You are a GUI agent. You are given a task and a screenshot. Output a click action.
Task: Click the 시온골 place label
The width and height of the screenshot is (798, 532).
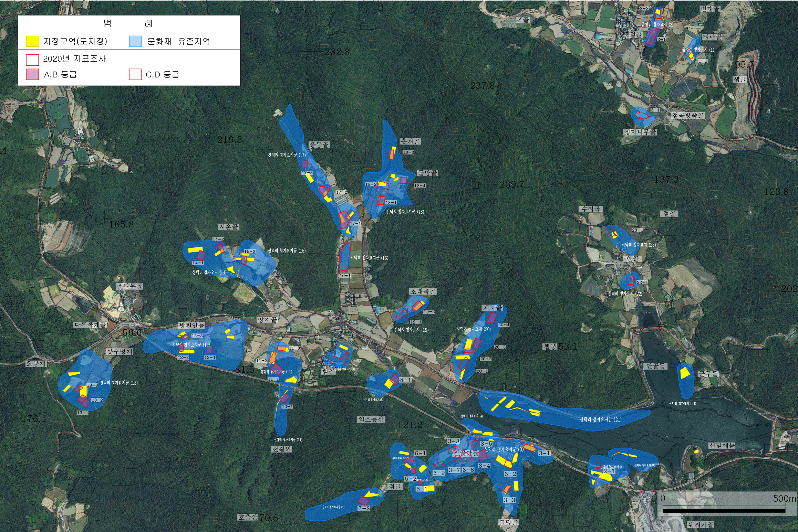point(228,227)
